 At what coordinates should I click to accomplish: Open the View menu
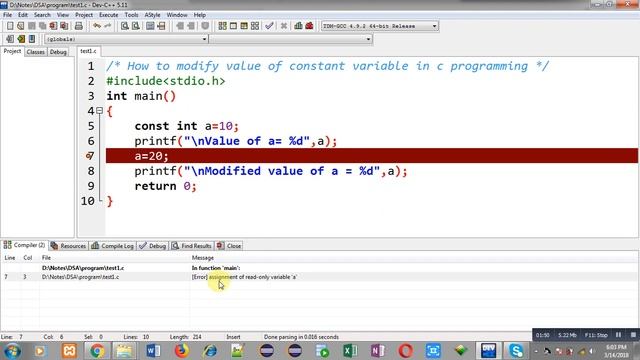click(62, 15)
